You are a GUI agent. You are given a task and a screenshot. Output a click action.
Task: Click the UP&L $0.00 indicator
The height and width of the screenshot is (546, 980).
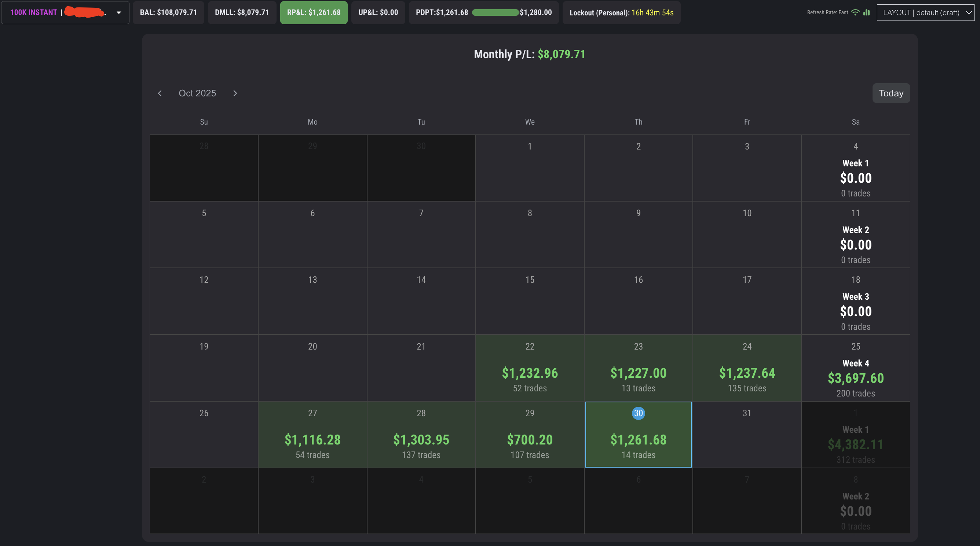(x=378, y=12)
